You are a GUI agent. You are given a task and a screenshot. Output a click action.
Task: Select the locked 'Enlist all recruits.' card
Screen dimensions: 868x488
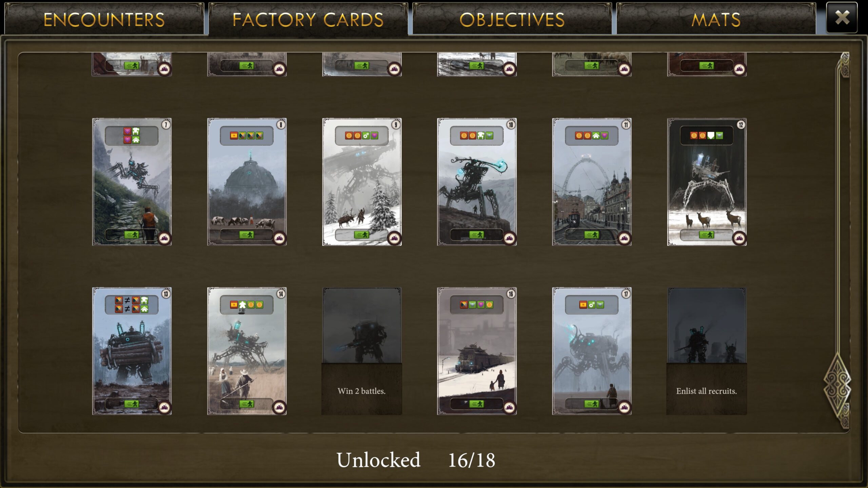pyautogui.click(x=707, y=351)
